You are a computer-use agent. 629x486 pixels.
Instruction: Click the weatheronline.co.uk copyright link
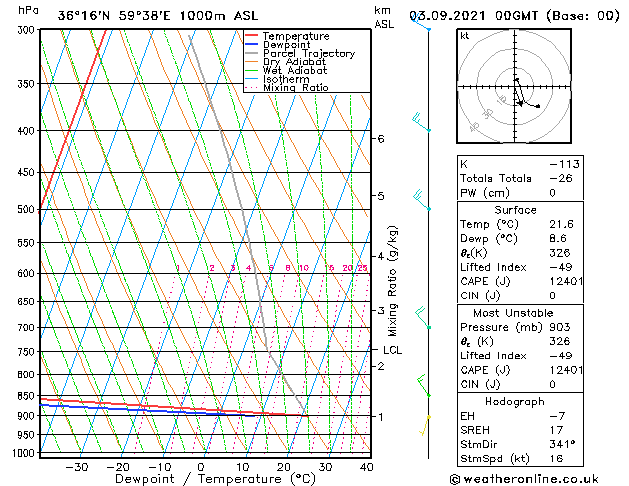524,479
